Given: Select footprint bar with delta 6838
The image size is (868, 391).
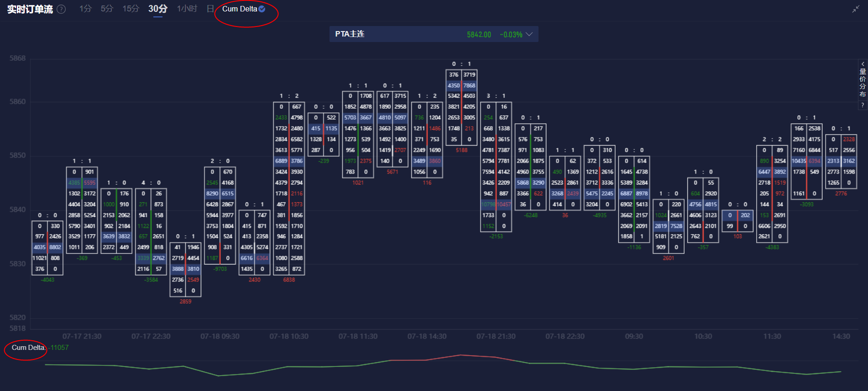Looking at the screenshot, I should click(x=289, y=189).
